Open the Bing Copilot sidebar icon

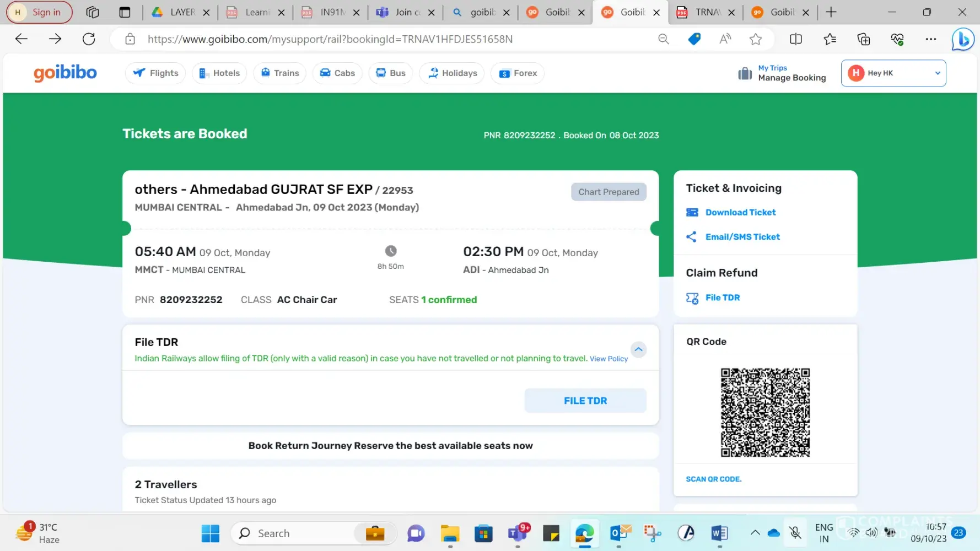tap(963, 39)
